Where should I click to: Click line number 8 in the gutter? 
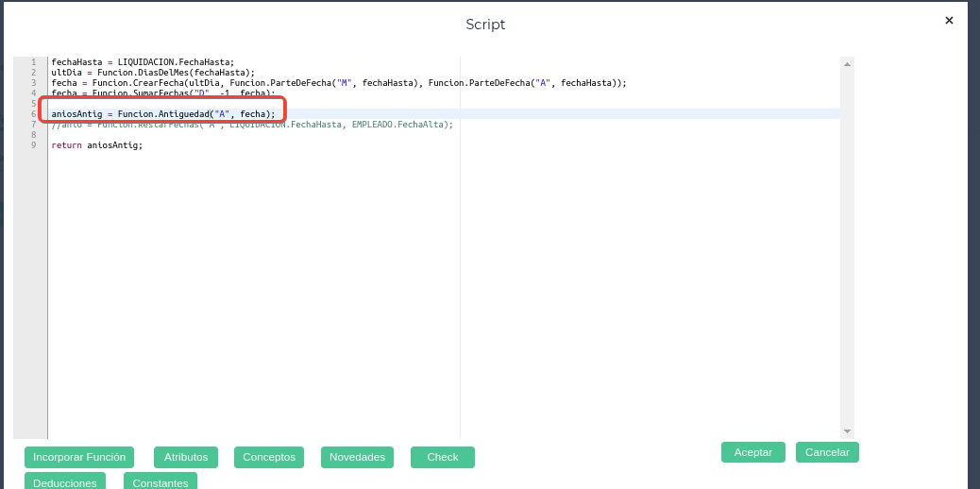[x=33, y=135]
